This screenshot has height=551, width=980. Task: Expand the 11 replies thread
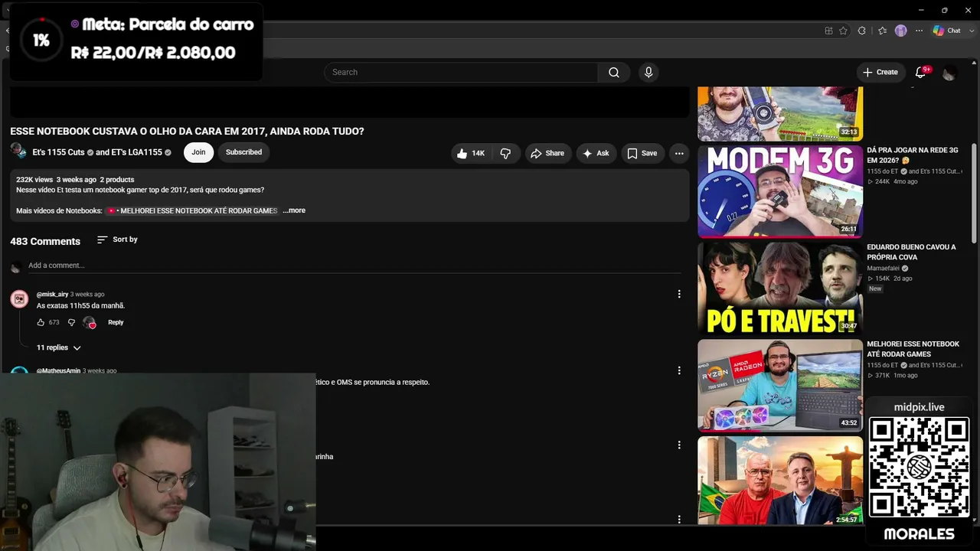[x=58, y=347]
